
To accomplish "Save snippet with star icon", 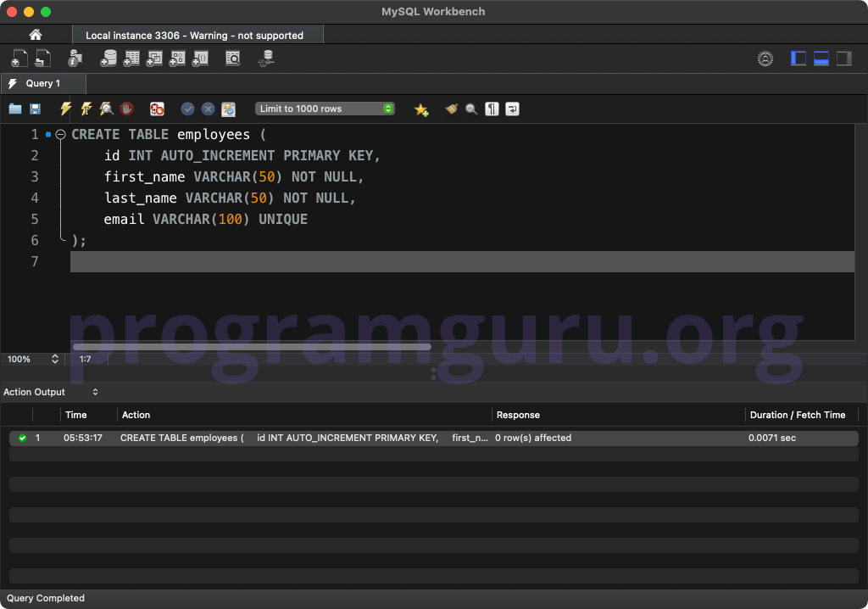I will [421, 109].
